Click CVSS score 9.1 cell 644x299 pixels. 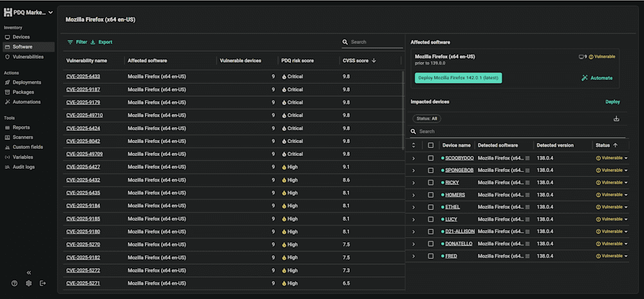(346, 167)
